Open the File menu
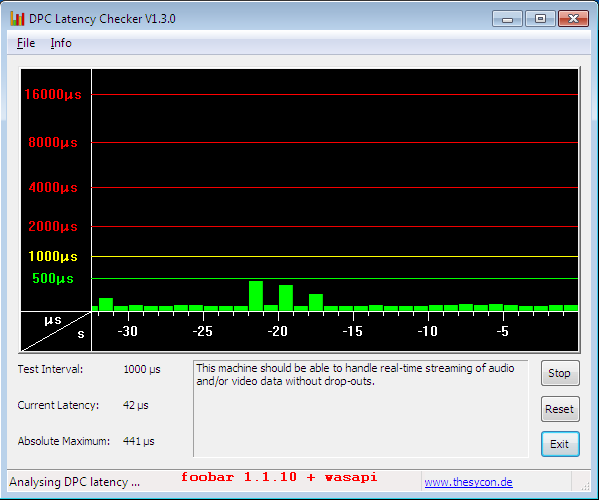This screenshot has width=599, height=500. pos(26,43)
